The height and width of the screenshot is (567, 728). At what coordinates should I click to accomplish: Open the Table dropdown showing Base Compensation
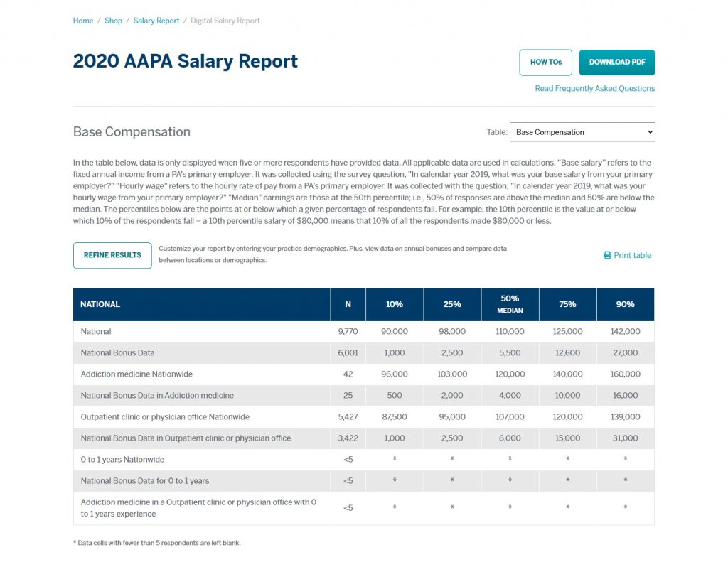(582, 132)
